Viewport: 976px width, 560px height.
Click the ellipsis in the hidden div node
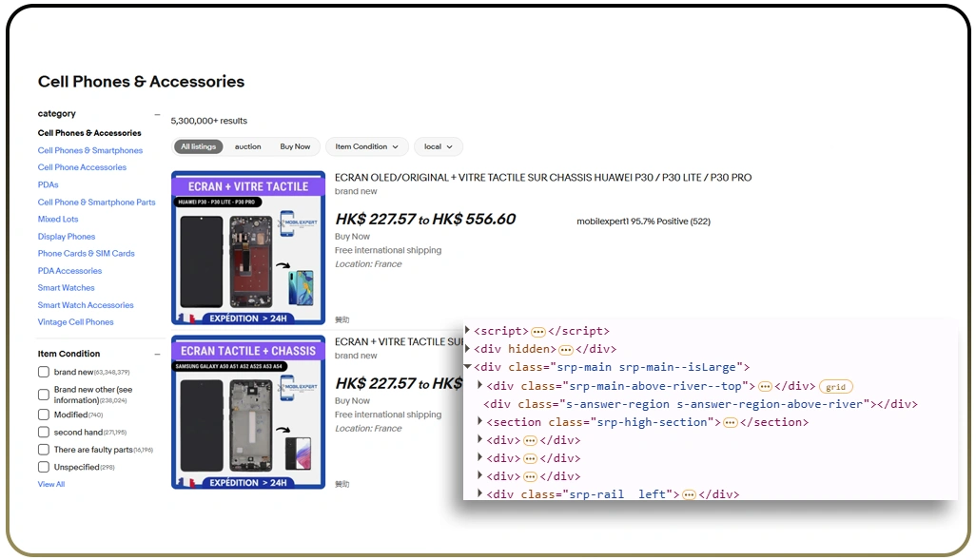point(565,350)
